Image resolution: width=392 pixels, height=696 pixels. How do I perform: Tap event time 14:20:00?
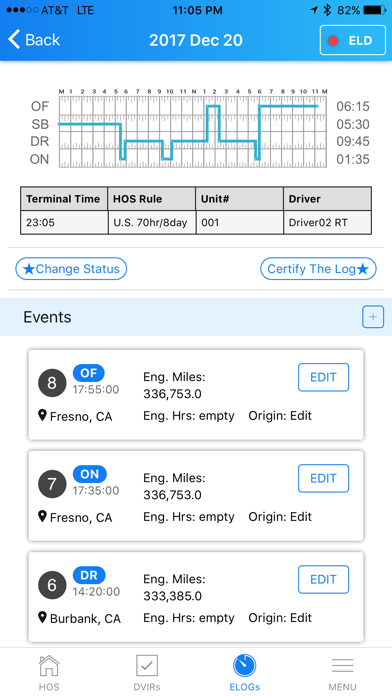pos(96,592)
